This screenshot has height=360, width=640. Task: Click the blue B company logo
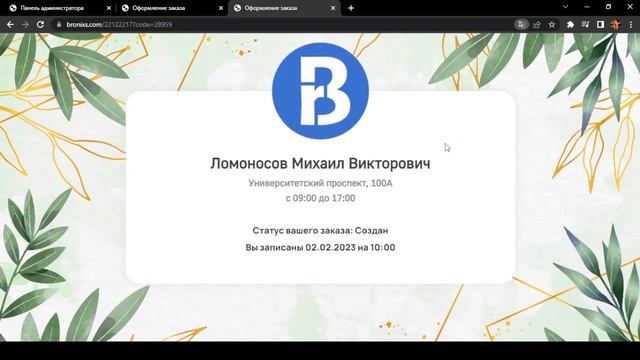(x=320, y=91)
